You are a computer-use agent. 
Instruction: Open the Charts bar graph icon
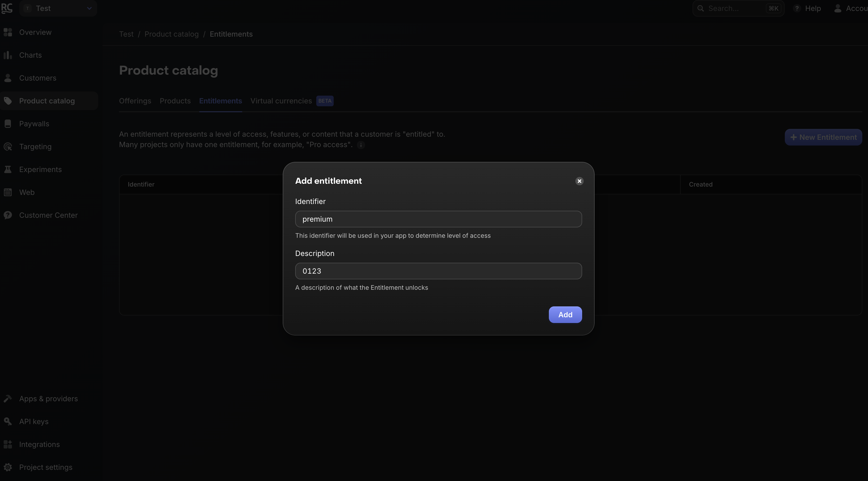pos(8,55)
